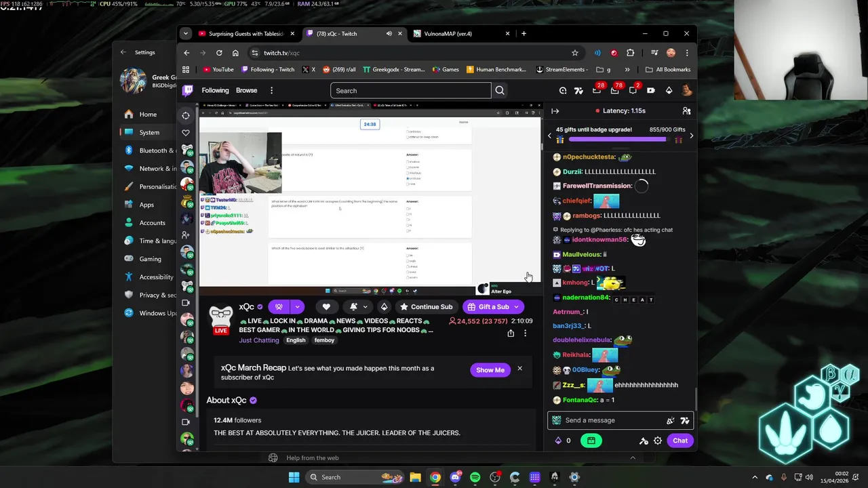868x488 pixels.
Task: Open Twitch whispers icon with badge 2
Action: click(x=632, y=91)
